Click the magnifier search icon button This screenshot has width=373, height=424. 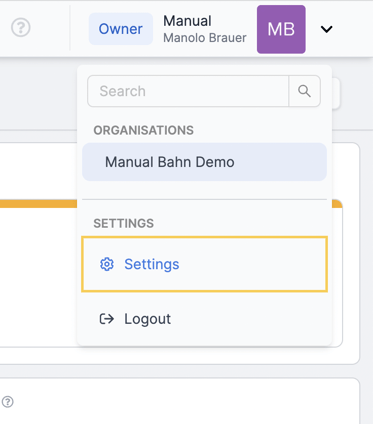tap(304, 91)
